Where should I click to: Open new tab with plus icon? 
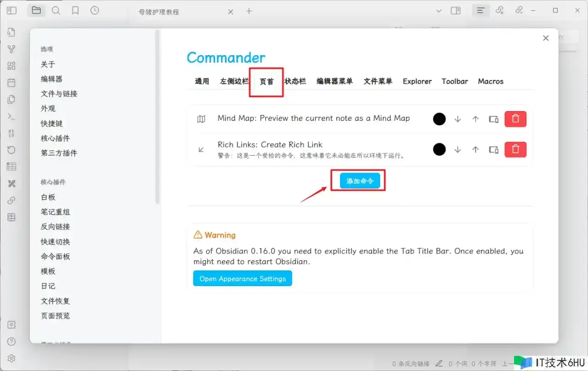point(249,11)
